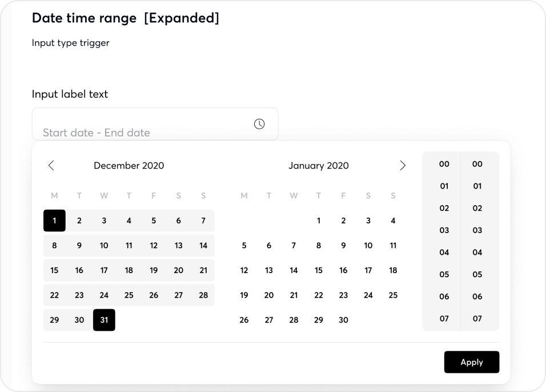The image size is (546, 392).
Task: Go to next month with right chevron
Action: (403, 165)
